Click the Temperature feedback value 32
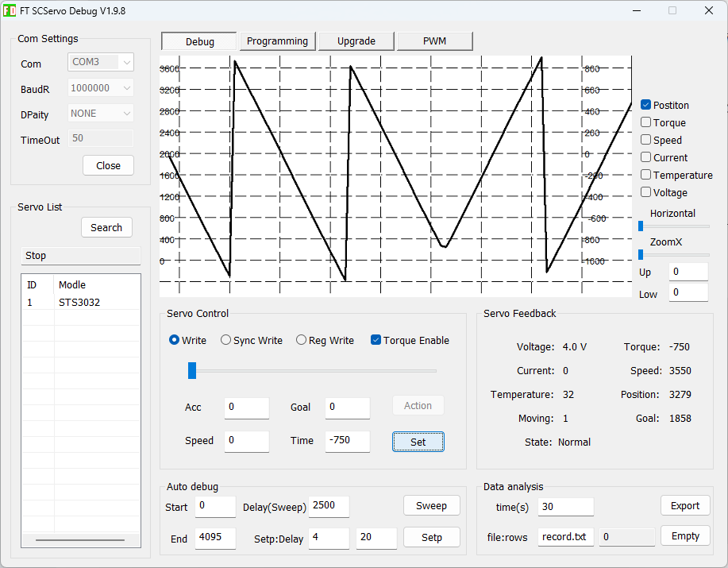 click(568, 394)
